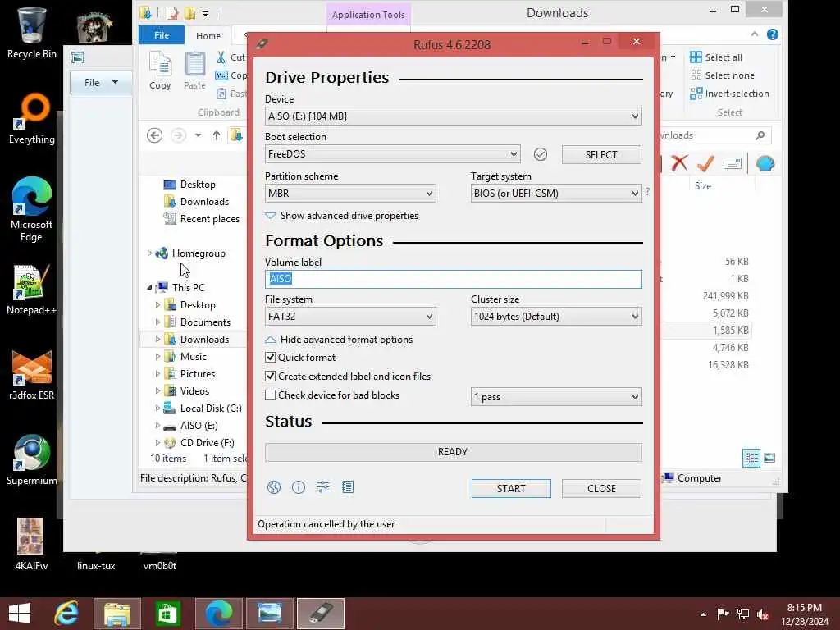
Task: Click the Cut scissors icon in ribbon
Action: point(221,57)
